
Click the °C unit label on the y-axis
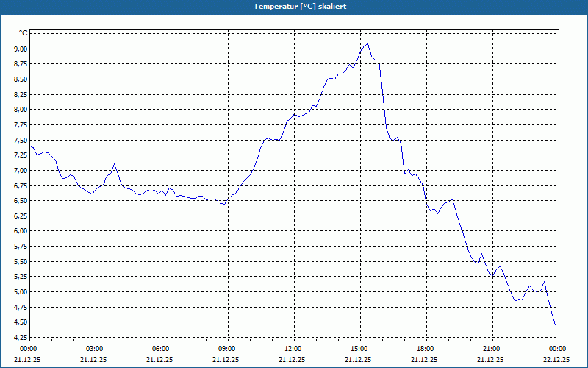pos(24,33)
